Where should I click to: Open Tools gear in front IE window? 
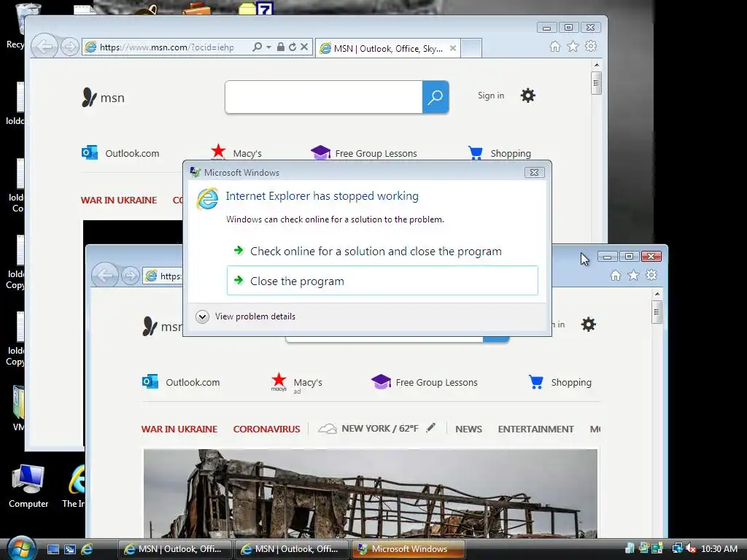tap(651, 275)
